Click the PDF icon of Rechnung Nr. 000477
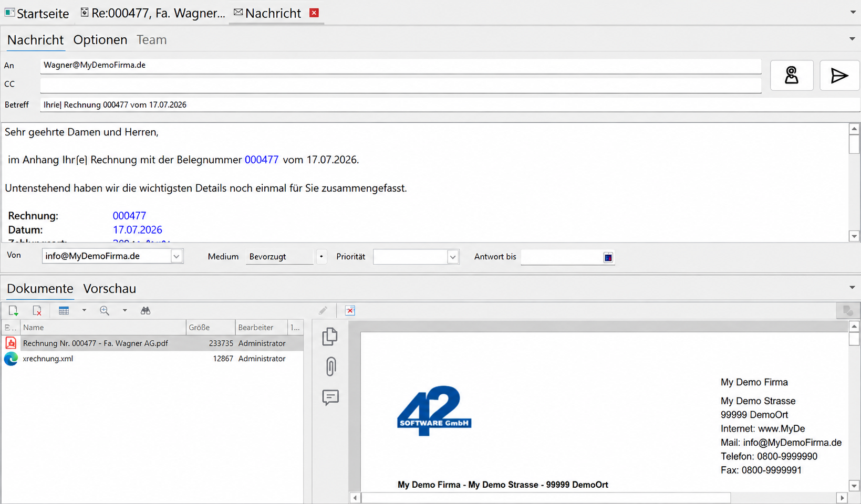This screenshot has width=861, height=504. pos(11,343)
